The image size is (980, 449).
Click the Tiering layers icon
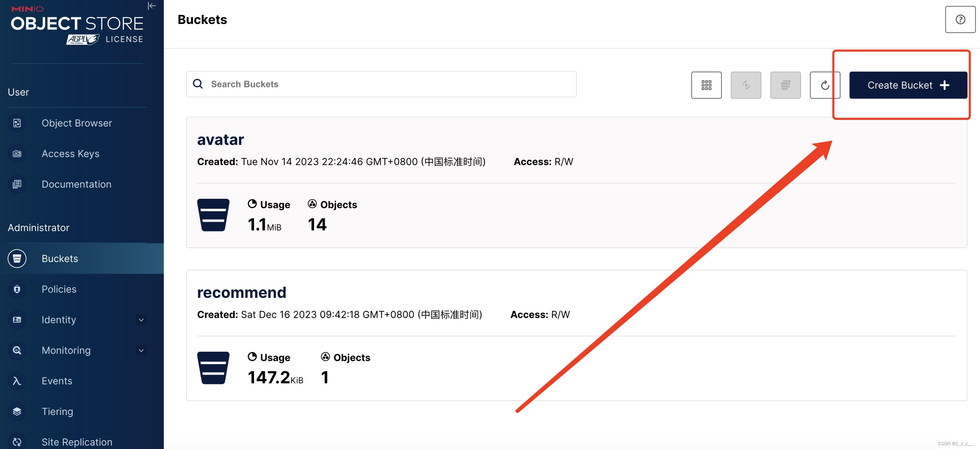pos(17,411)
